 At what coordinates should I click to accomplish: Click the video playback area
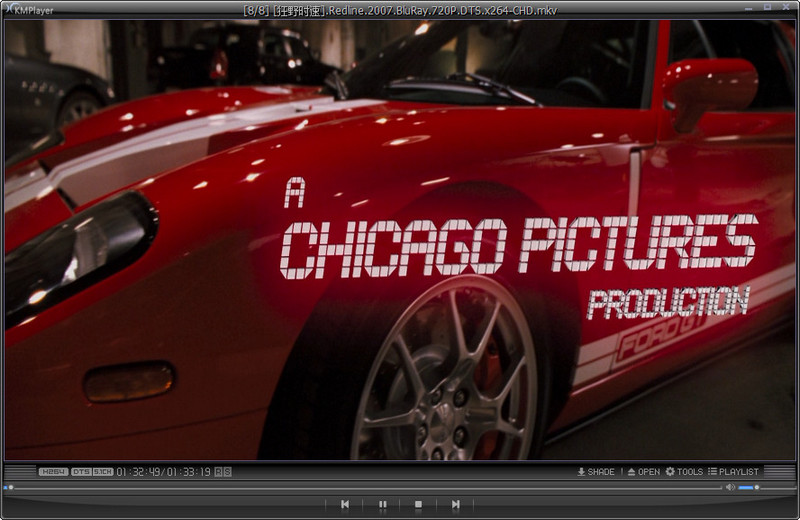click(x=400, y=240)
